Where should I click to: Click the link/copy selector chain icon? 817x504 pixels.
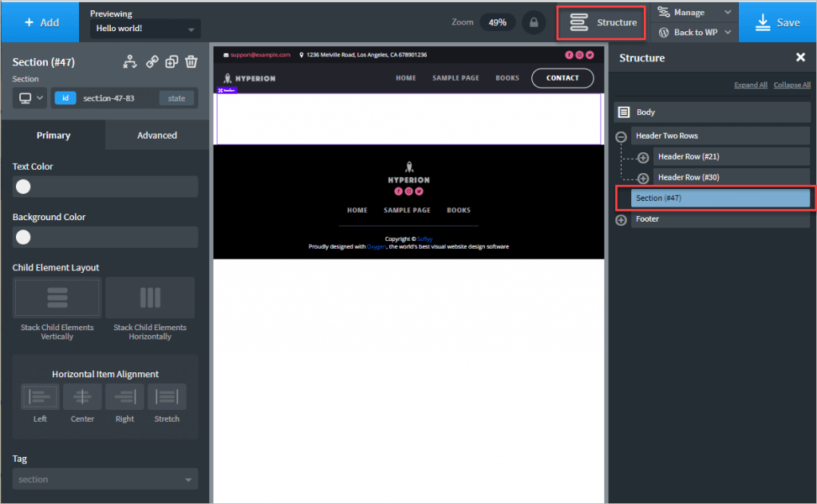152,62
